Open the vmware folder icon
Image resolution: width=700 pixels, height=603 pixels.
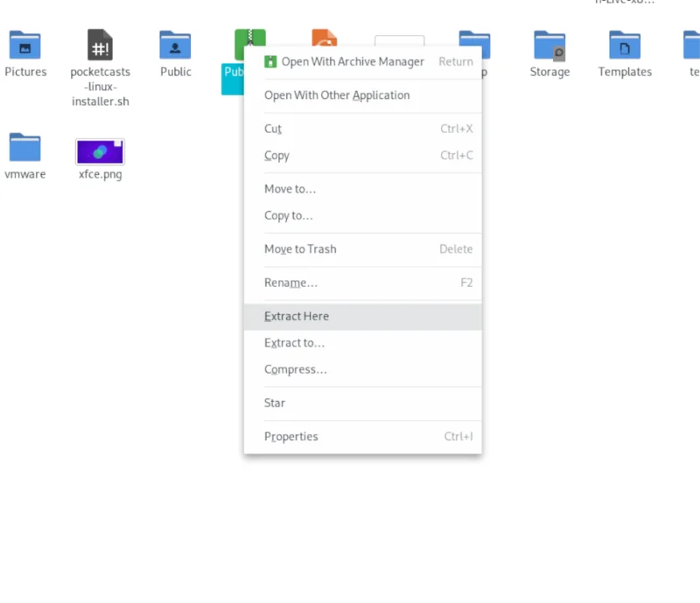pos(25,147)
